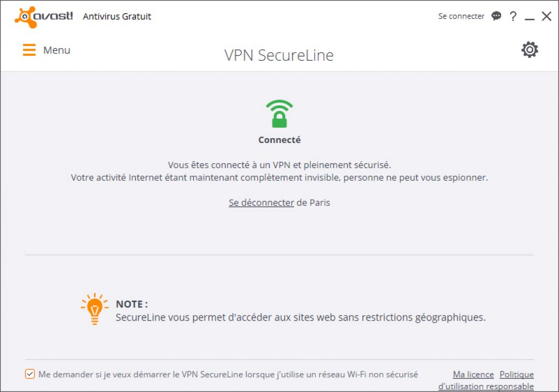Screen dimensions: 559x392
Task: Click the Se déconnecter link
Action: click(x=261, y=203)
